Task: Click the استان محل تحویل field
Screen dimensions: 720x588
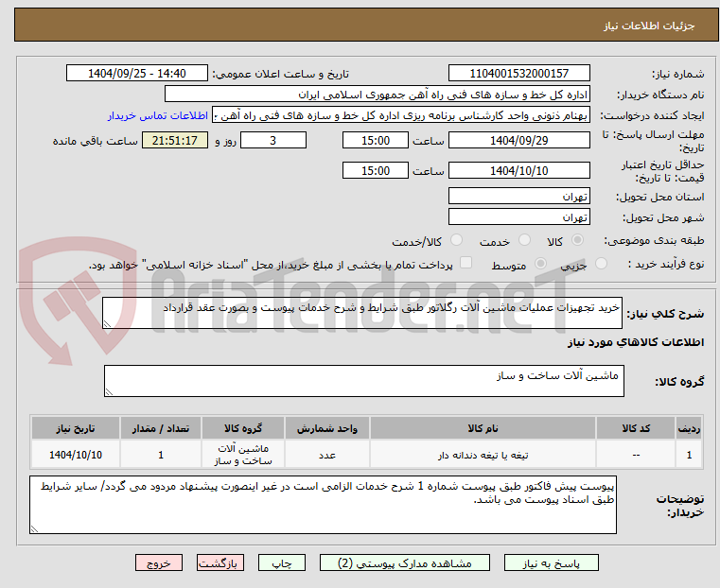Action: coord(518,197)
